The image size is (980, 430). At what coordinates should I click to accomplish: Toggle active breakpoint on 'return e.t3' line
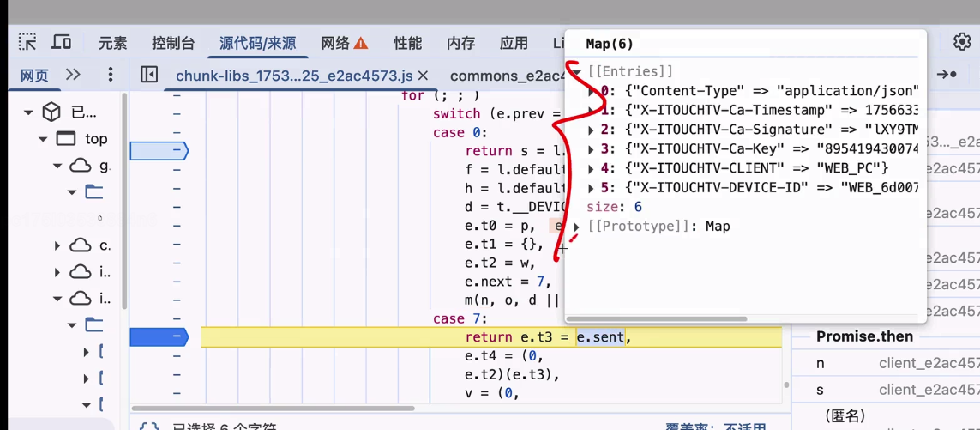click(x=159, y=337)
